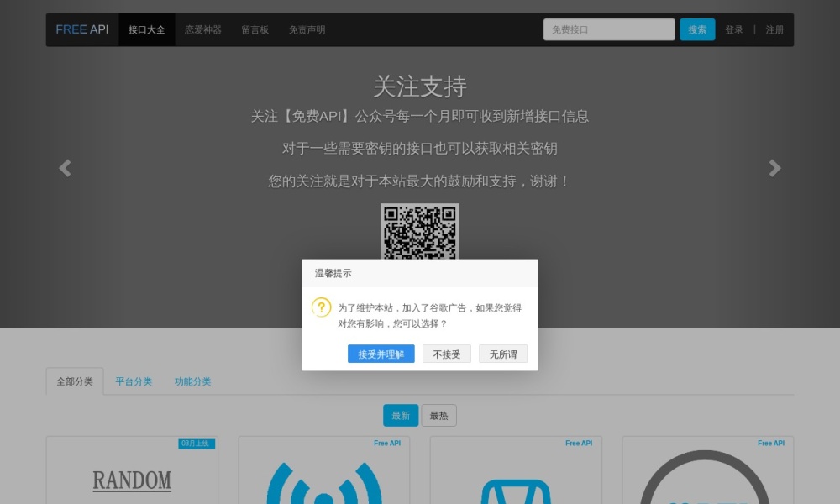The width and height of the screenshot is (840, 504).
Task: Open the 注册 register link
Action: 774,30
